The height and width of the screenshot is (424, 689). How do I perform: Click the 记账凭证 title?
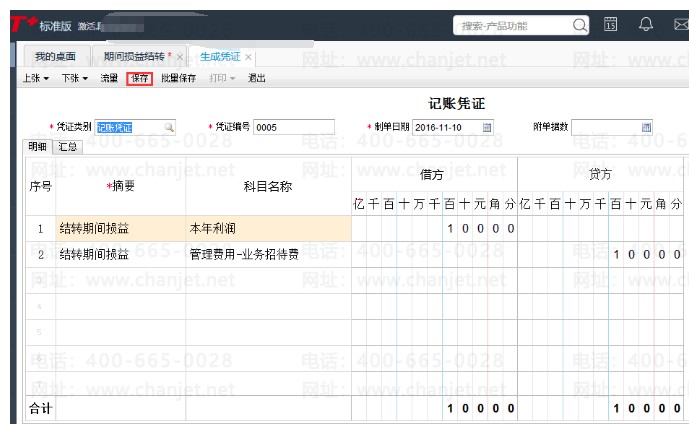pyautogui.click(x=457, y=104)
